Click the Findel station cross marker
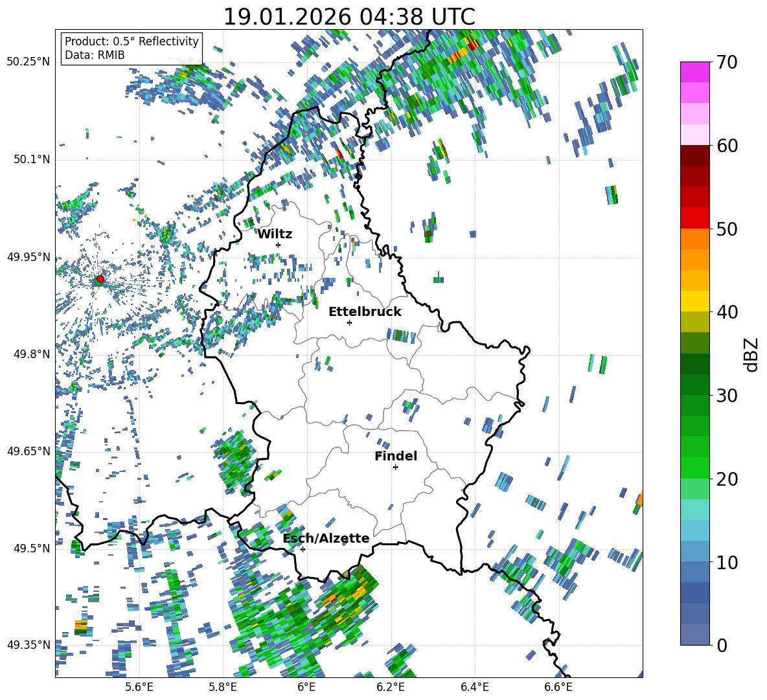 point(395,468)
